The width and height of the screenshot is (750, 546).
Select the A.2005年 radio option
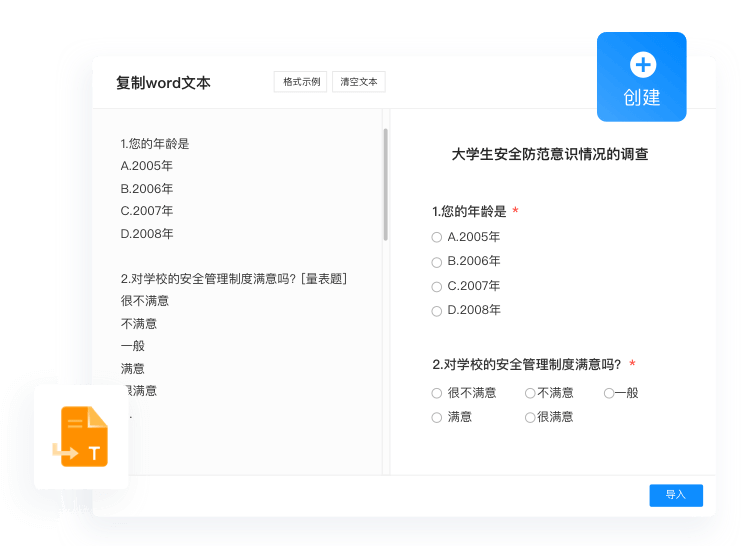coord(437,238)
